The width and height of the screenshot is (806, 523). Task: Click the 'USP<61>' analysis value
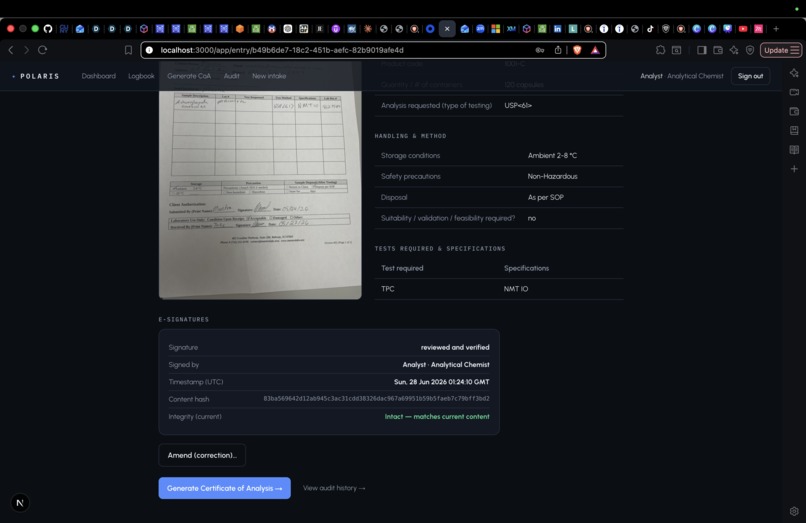click(518, 105)
